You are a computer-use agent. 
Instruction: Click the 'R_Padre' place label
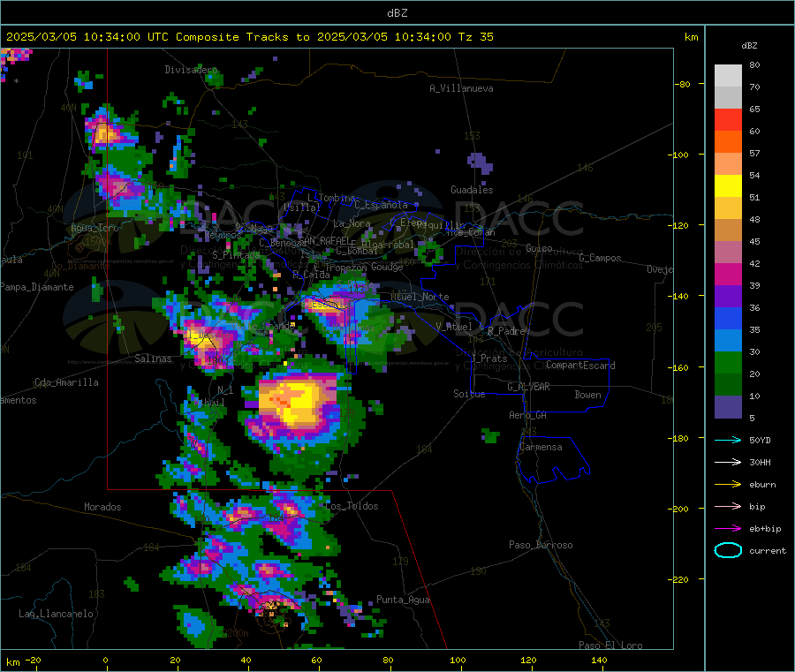[x=506, y=331]
